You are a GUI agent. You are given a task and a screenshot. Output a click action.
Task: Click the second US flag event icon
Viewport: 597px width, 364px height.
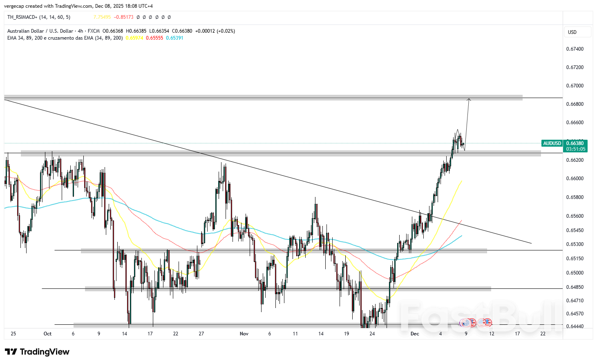[x=488, y=322]
